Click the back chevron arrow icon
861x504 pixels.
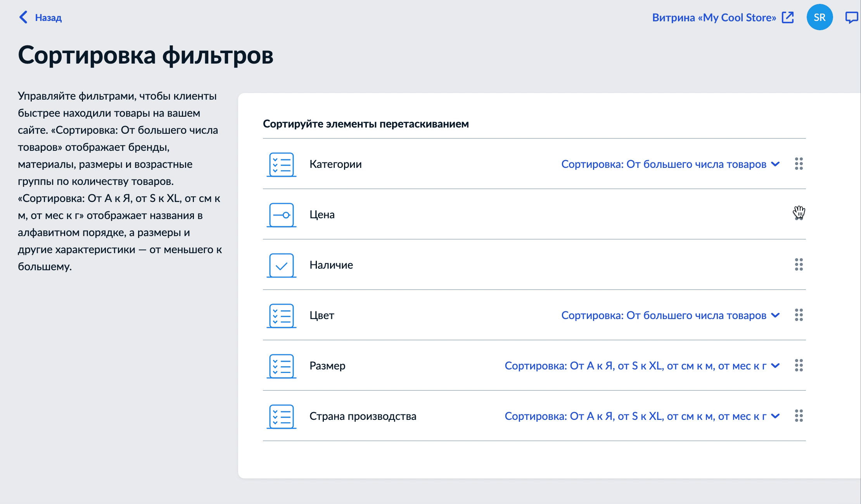tap(23, 17)
